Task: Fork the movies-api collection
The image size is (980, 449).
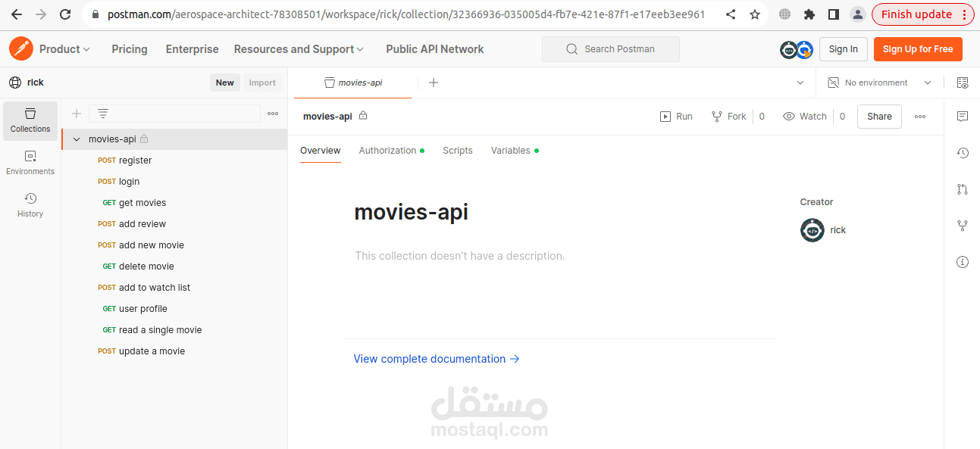Action: pos(728,117)
